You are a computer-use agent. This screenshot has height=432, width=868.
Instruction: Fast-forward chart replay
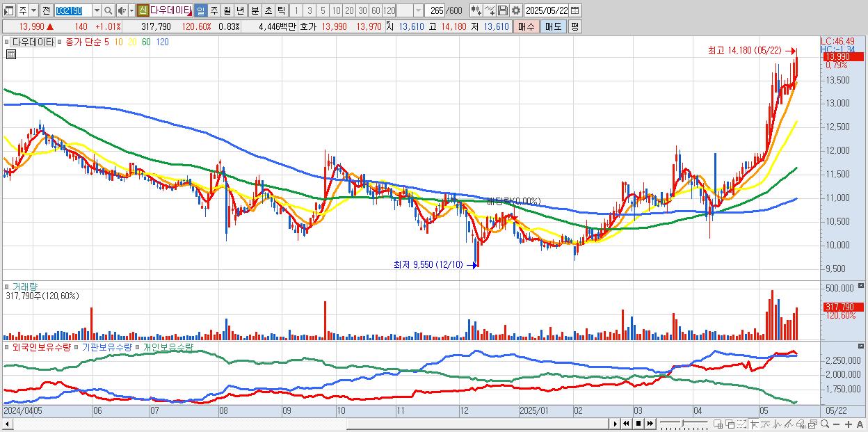(650, 424)
